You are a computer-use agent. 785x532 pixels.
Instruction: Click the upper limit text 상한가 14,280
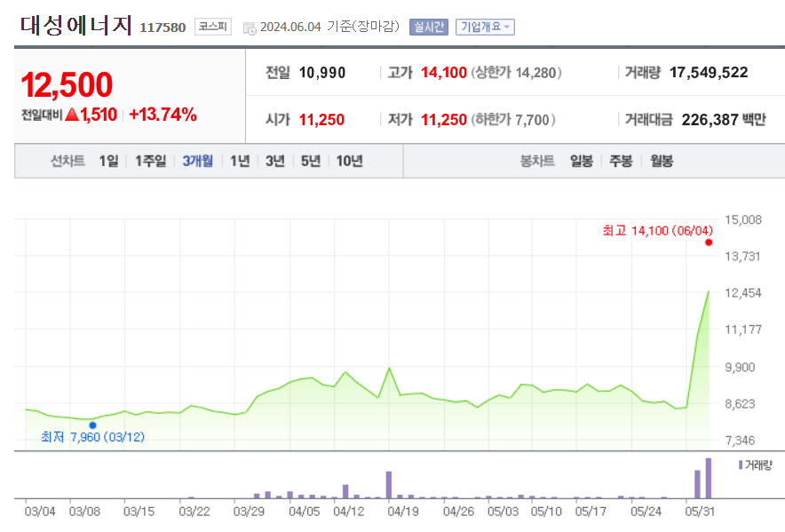coord(516,73)
